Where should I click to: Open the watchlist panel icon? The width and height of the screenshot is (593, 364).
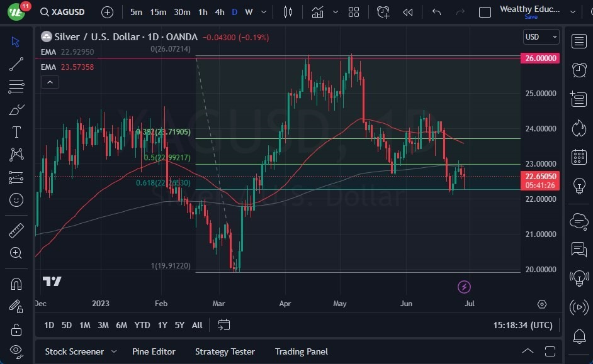click(579, 41)
